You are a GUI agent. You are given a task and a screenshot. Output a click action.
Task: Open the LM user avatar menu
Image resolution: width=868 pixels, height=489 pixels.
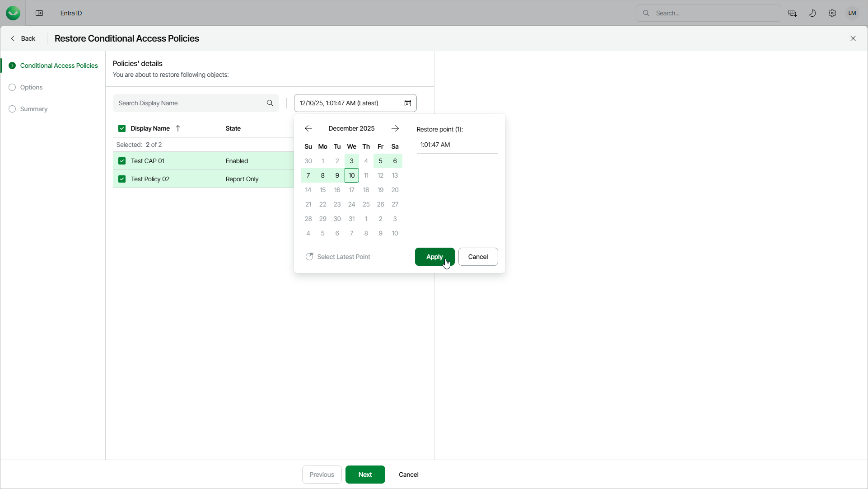[x=852, y=13]
